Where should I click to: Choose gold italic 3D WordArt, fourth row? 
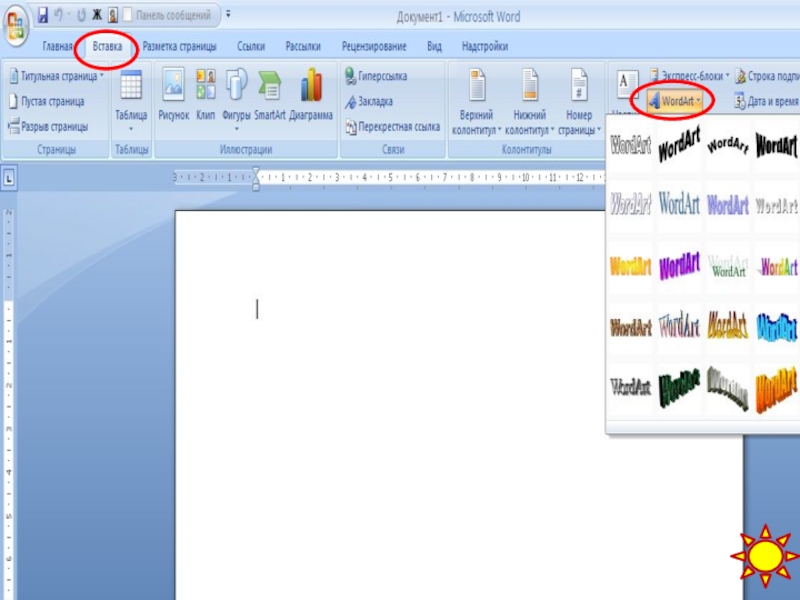pyautogui.click(x=728, y=327)
